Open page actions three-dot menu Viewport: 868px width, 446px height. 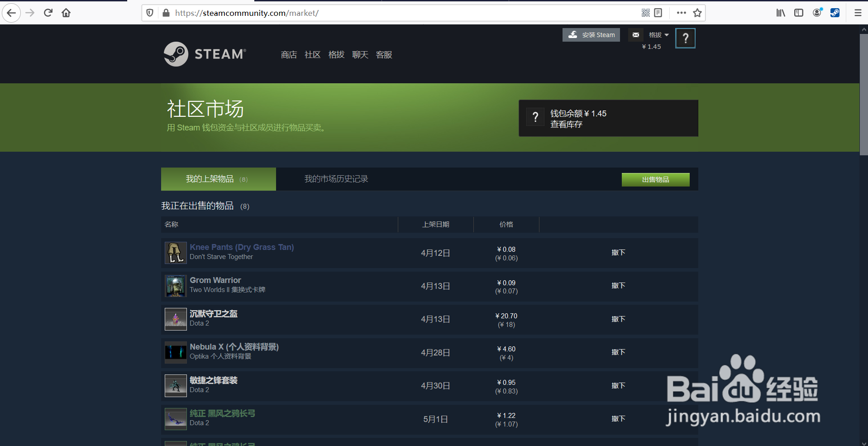pyautogui.click(x=682, y=13)
